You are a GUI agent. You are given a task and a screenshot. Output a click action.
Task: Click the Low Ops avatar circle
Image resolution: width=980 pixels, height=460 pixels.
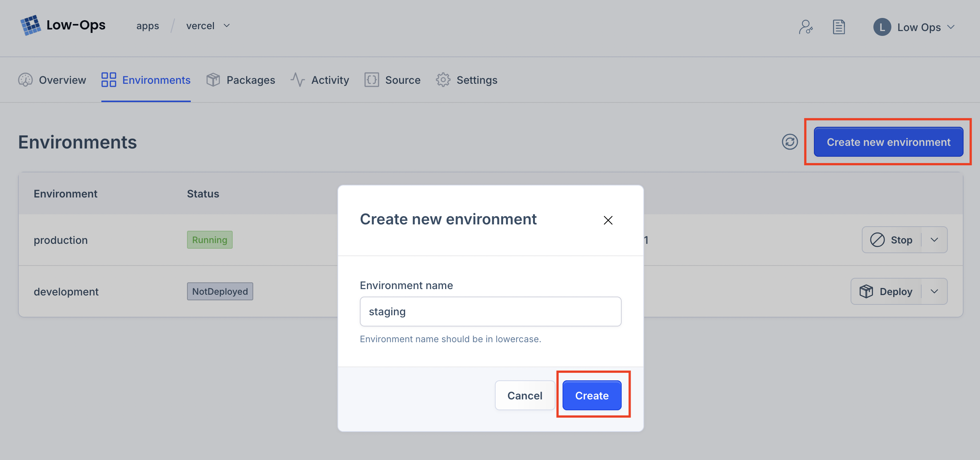(x=883, y=27)
